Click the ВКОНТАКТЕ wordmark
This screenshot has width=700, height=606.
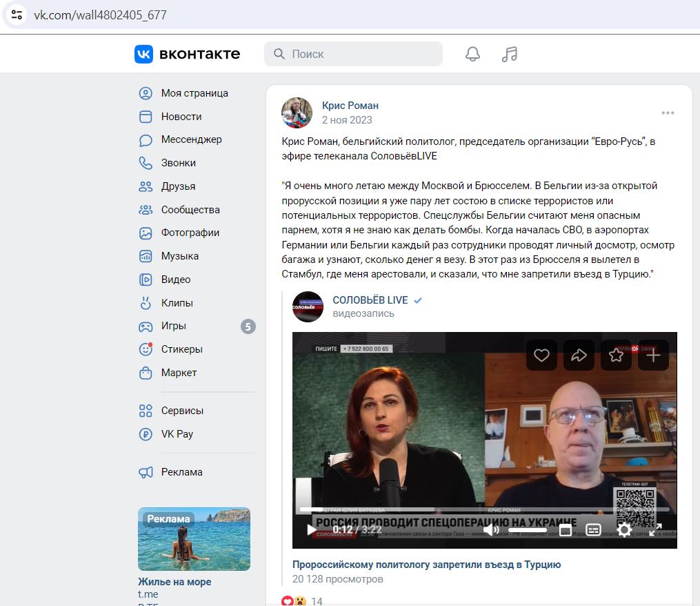tap(199, 54)
